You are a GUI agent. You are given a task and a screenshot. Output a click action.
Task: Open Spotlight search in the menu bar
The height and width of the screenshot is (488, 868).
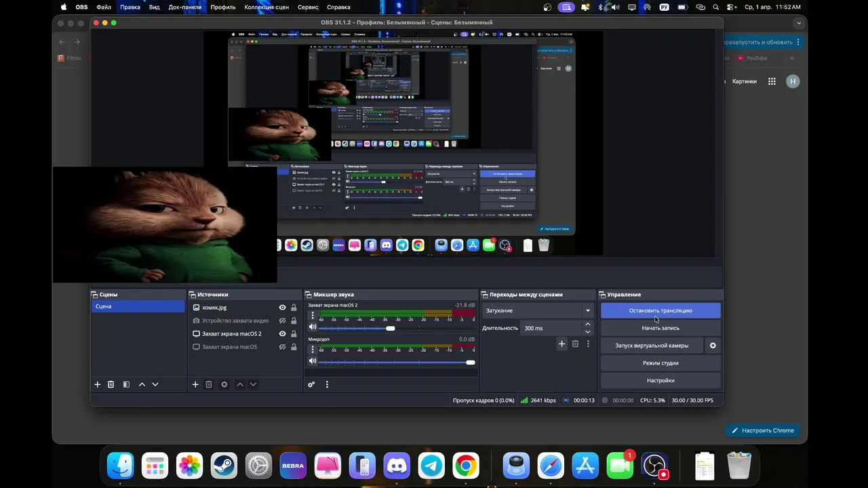coord(716,7)
